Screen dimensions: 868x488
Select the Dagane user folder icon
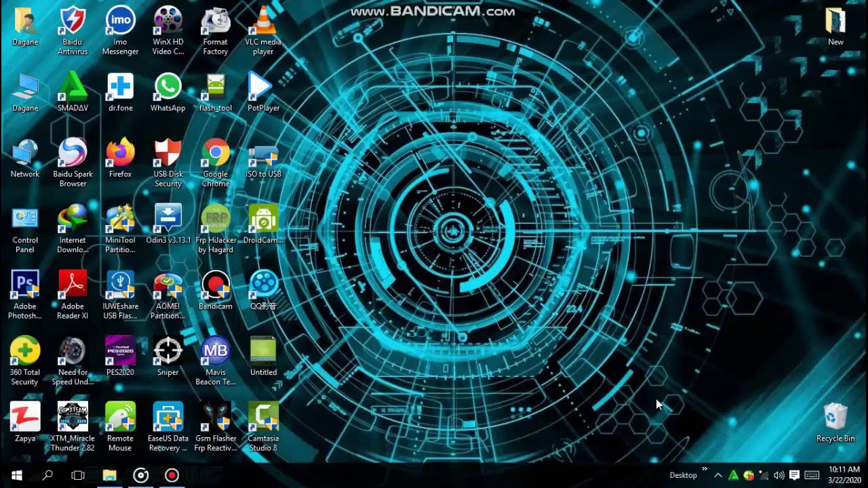pos(25,26)
